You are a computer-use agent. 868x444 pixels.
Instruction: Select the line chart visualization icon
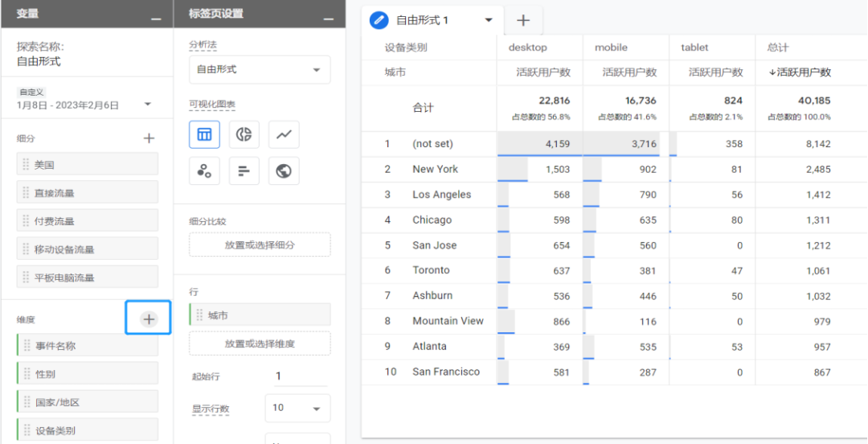pos(284,134)
